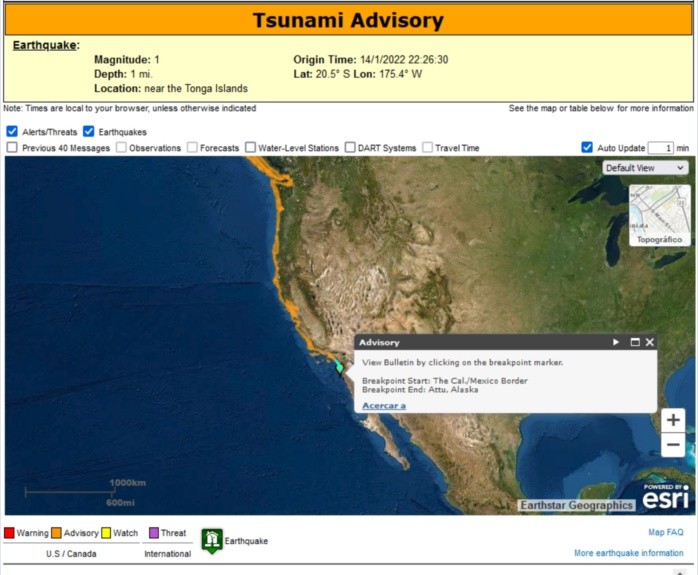Image resolution: width=698 pixels, height=575 pixels.
Task: Click the green earthquake legend icon
Action: click(x=211, y=540)
